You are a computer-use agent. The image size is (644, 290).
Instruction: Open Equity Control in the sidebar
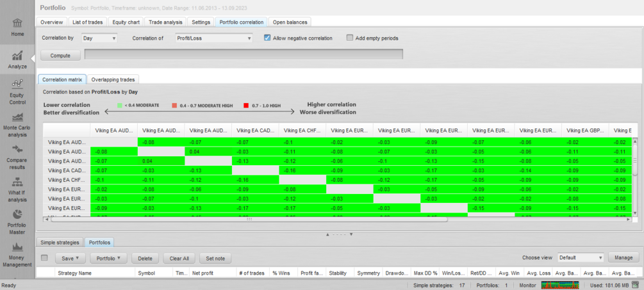click(x=18, y=93)
